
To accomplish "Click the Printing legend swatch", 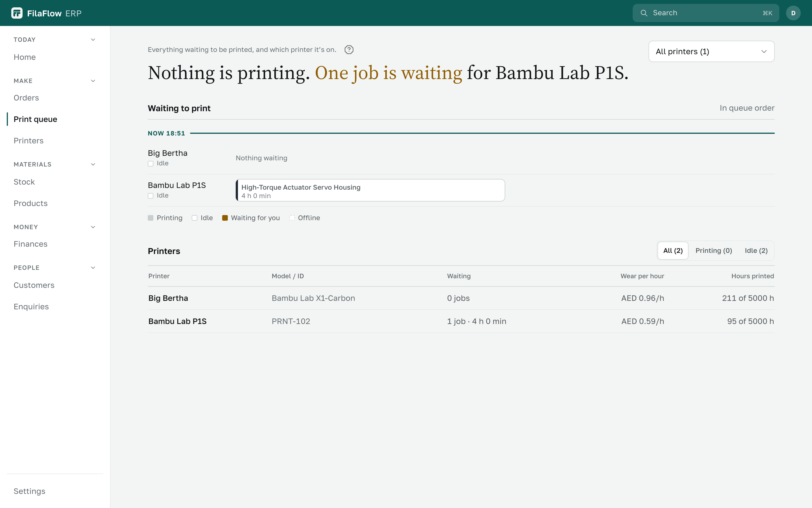I will point(151,218).
